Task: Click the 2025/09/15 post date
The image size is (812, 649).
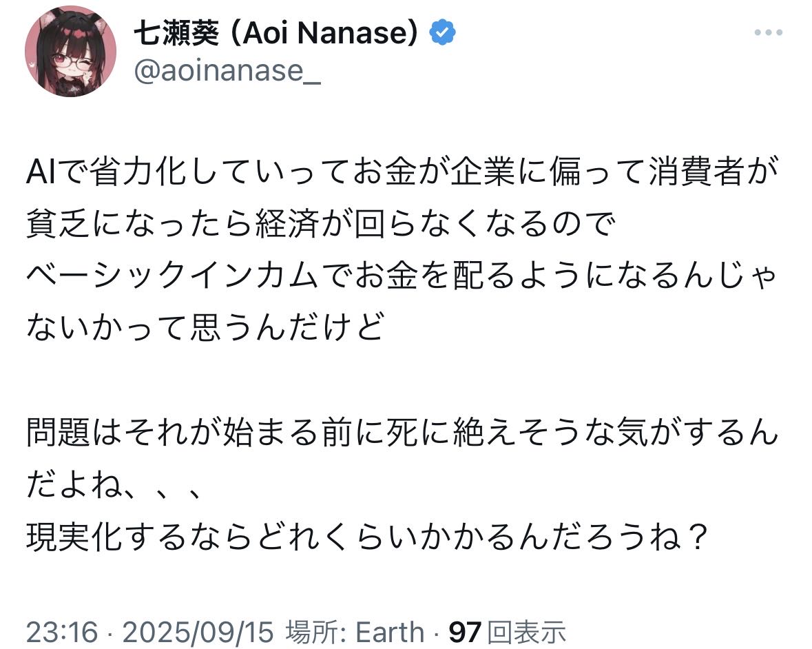Action: (198, 632)
